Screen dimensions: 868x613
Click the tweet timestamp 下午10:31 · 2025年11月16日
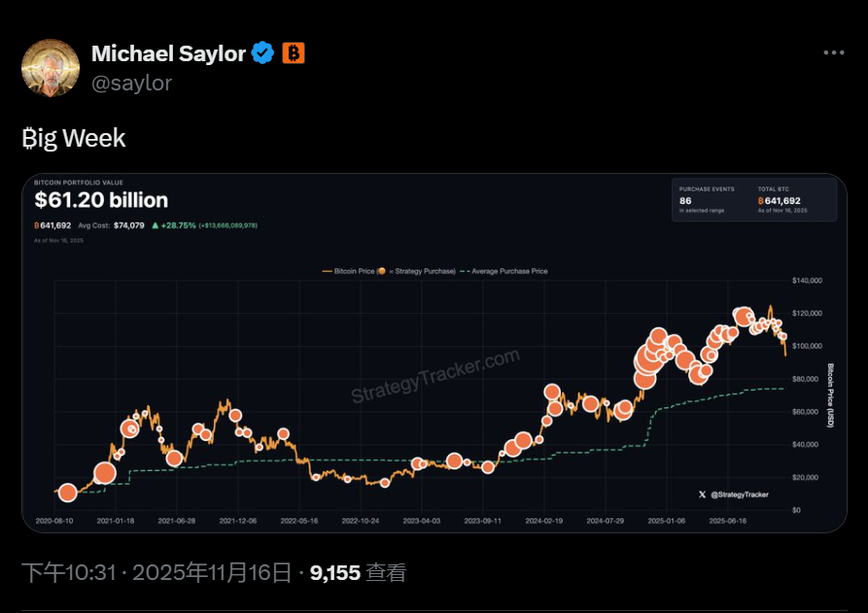tap(156, 572)
